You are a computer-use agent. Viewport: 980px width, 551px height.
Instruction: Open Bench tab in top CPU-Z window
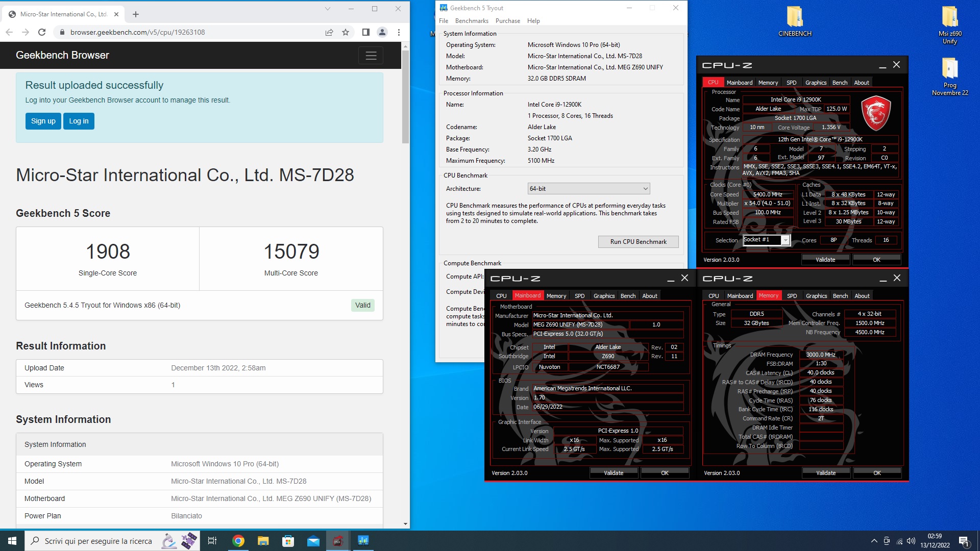coord(840,83)
